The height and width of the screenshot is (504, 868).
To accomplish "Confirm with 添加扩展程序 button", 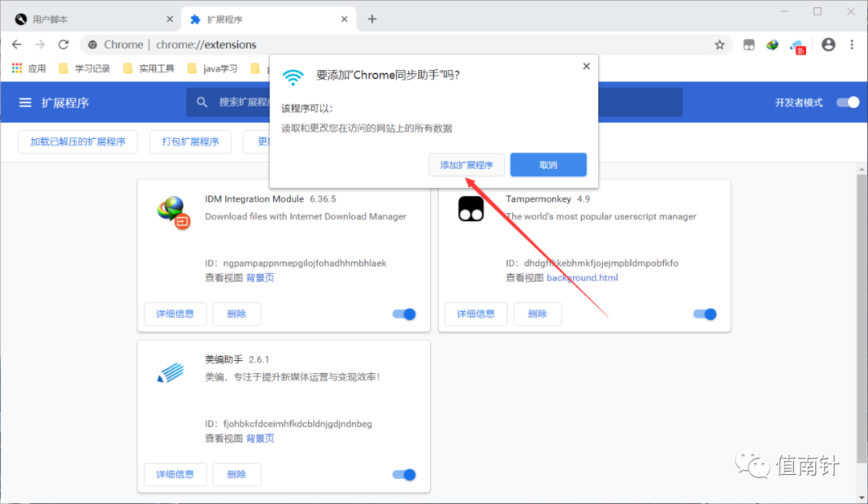I will [x=467, y=165].
